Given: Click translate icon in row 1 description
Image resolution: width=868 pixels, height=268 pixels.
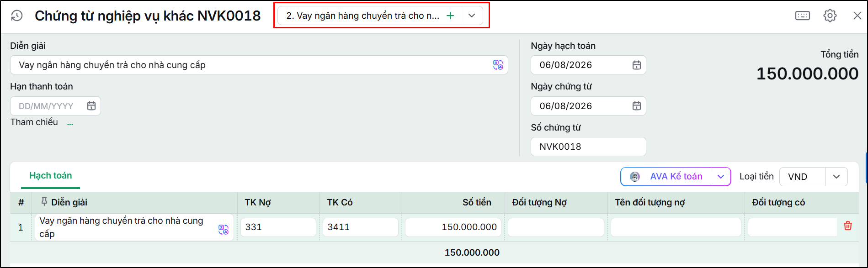Looking at the screenshot, I should (223, 230).
